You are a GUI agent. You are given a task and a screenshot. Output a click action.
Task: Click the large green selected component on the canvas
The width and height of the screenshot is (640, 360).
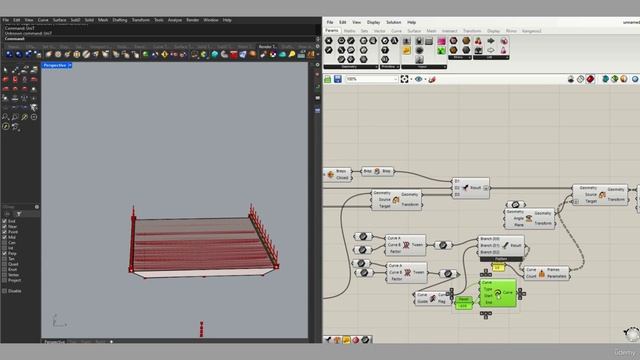[x=498, y=293]
